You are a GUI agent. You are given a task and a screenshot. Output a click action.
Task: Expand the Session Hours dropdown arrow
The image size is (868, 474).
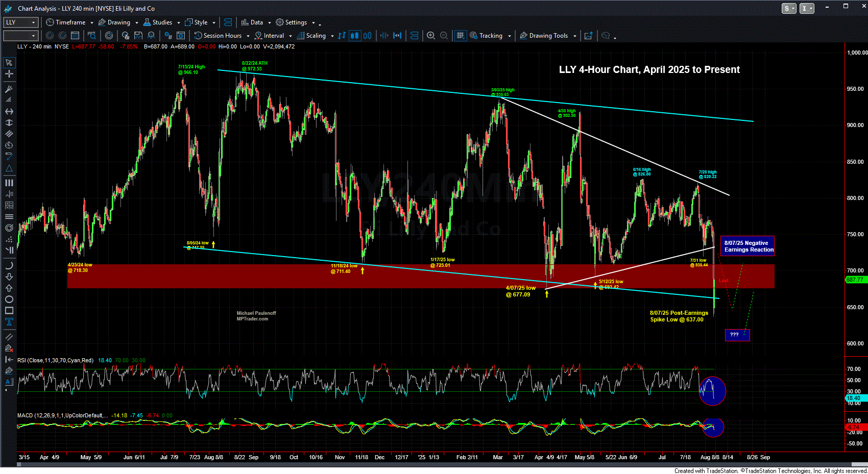(x=248, y=36)
